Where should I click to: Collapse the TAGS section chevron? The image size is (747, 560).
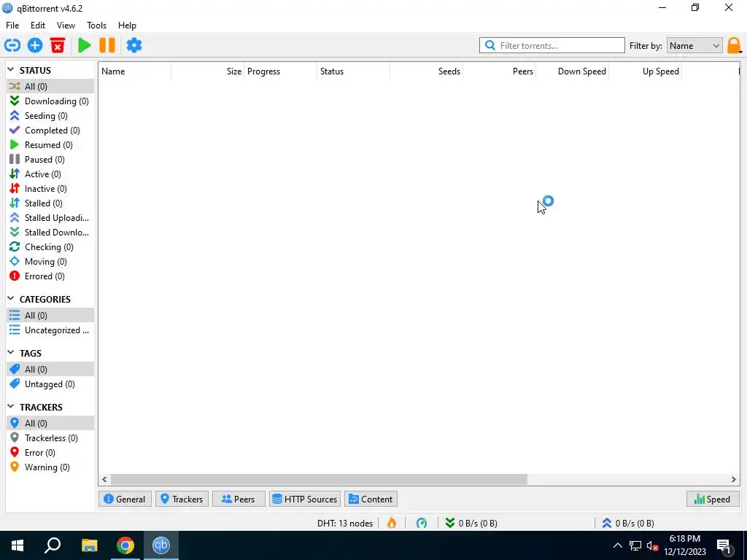point(11,353)
